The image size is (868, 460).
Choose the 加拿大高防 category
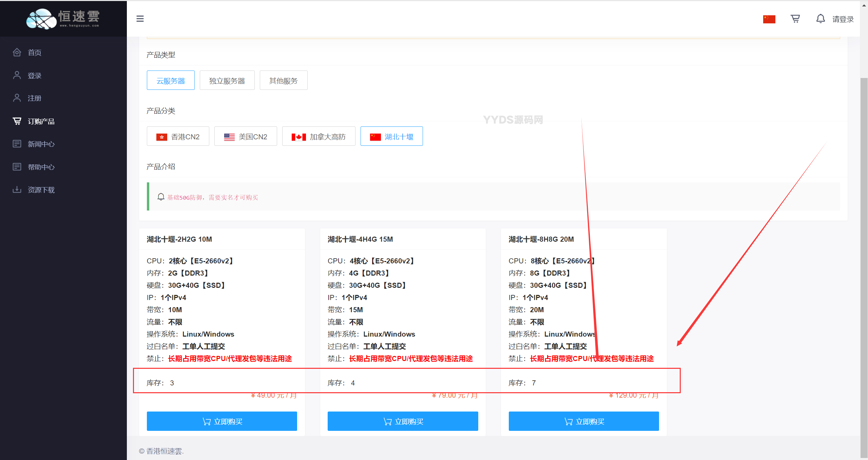pyautogui.click(x=319, y=137)
